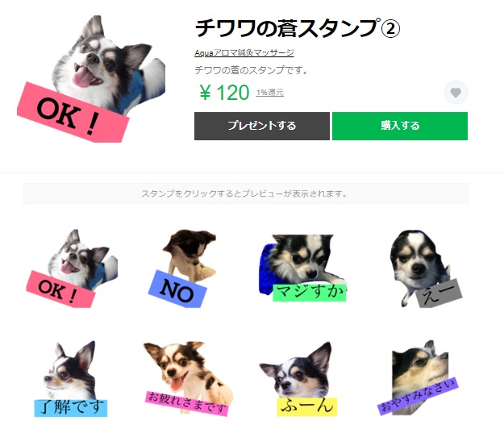The height and width of the screenshot is (437, 504).
Task: Click the pink OK! label on main image
Action: coord(73,112)
